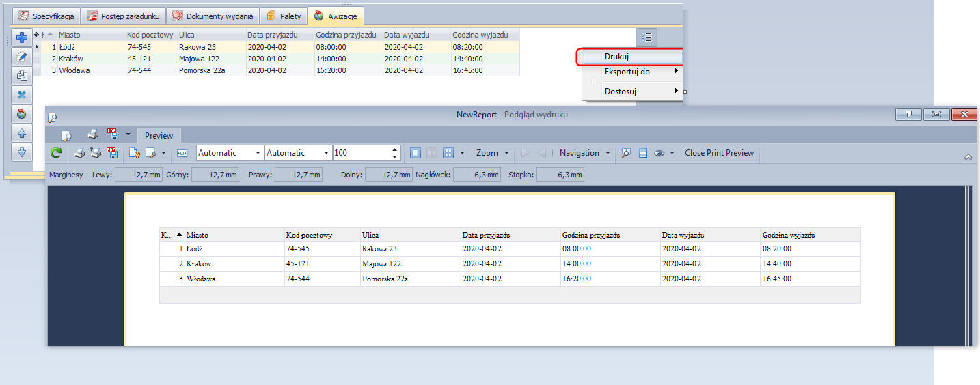Click the PDF export icon in preview toolbar
Screen dimensions: 980x385
[113, 154]
